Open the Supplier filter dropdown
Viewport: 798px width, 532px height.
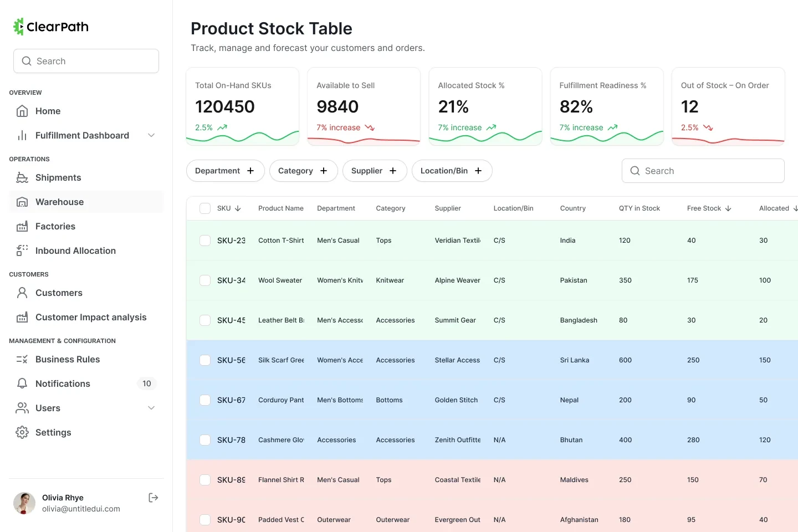click(375, 171)
